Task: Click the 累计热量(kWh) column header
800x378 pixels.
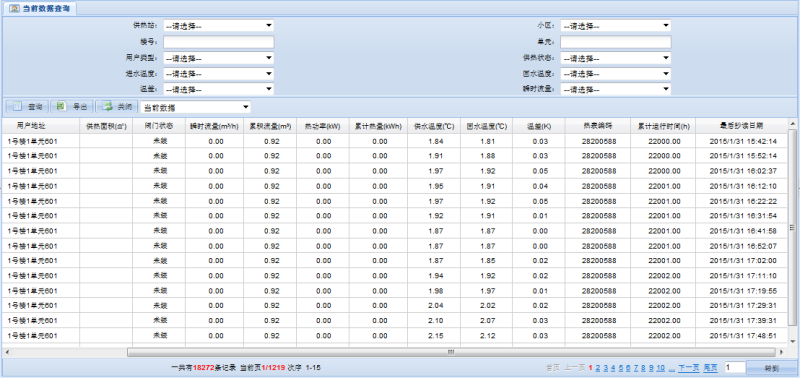Action: pos(379,125)
